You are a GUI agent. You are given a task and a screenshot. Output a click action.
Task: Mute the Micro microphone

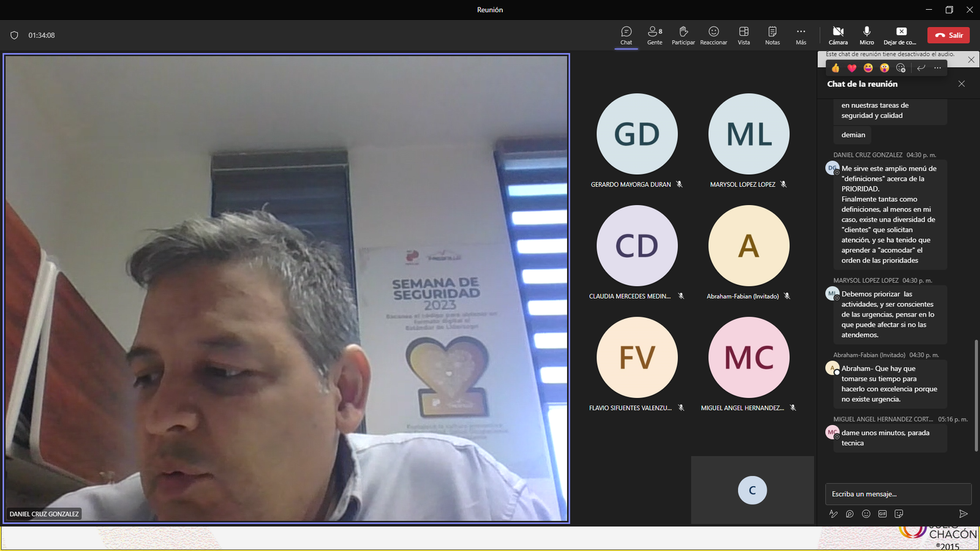click(x=867, y=35)
